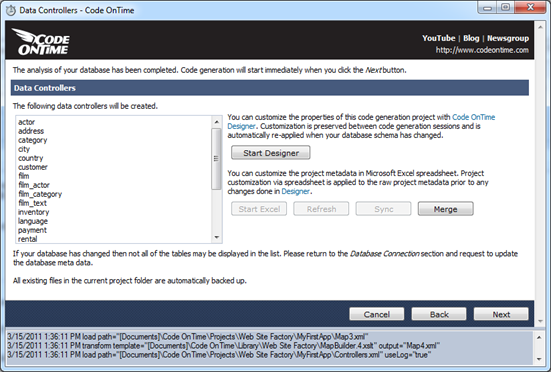551x372 pixels.
Task: Maximize the Code OnTime window
Action: coord(505,8)
